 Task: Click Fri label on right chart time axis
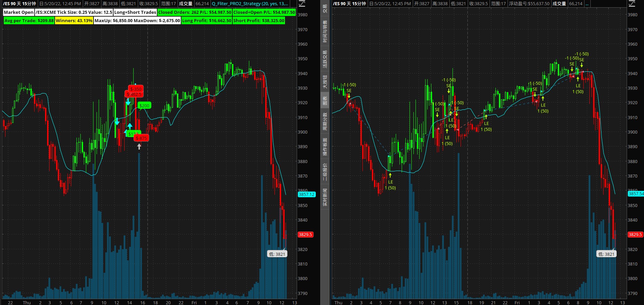pos(517,303)
